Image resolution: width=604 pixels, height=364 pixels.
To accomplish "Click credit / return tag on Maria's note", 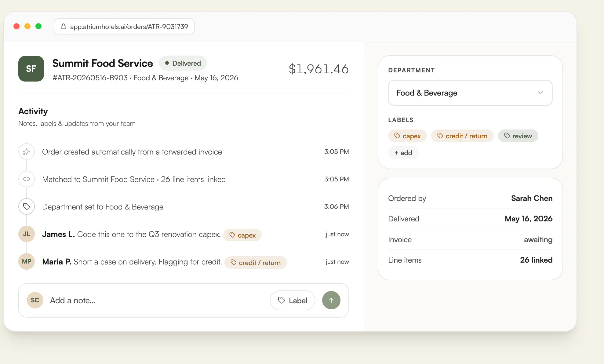I will (x=256, y=263).
